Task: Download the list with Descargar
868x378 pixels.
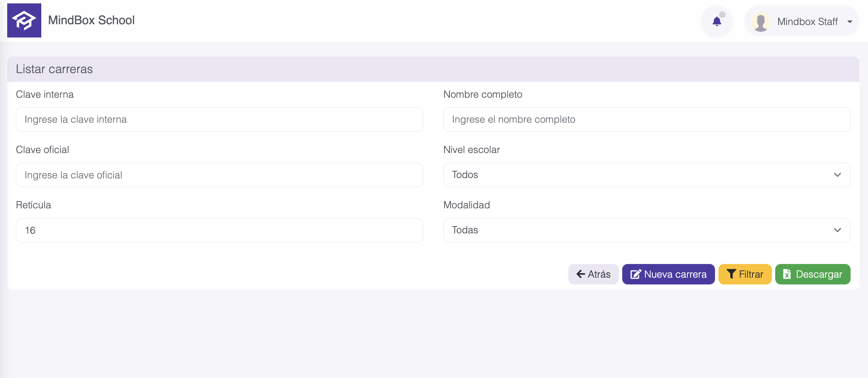Action: coord(813,274)
